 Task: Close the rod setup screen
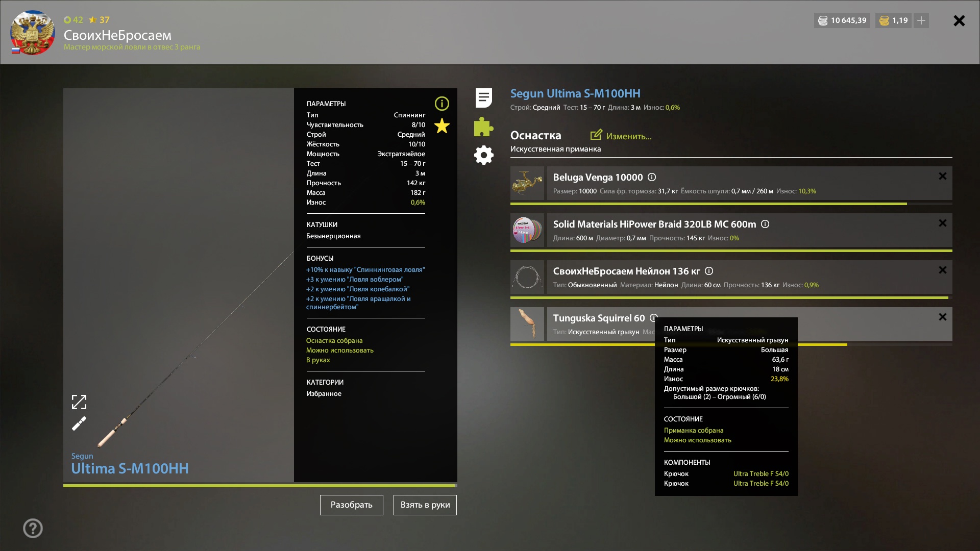tap(959, 20)
